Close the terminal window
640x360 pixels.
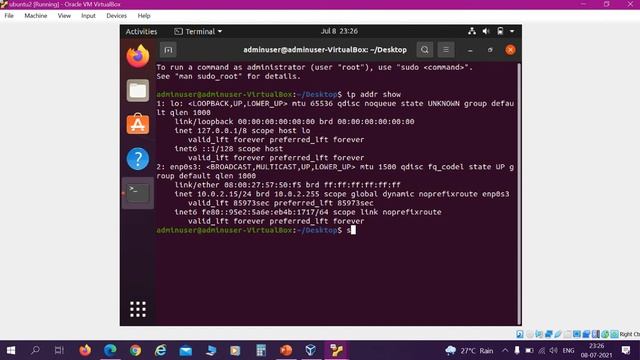point(510,50)
